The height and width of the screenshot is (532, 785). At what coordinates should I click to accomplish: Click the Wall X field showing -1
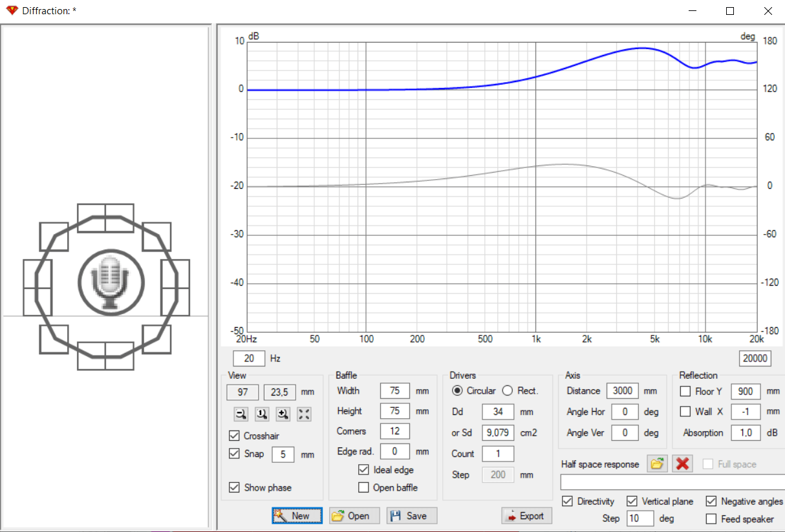pos(746,412)
